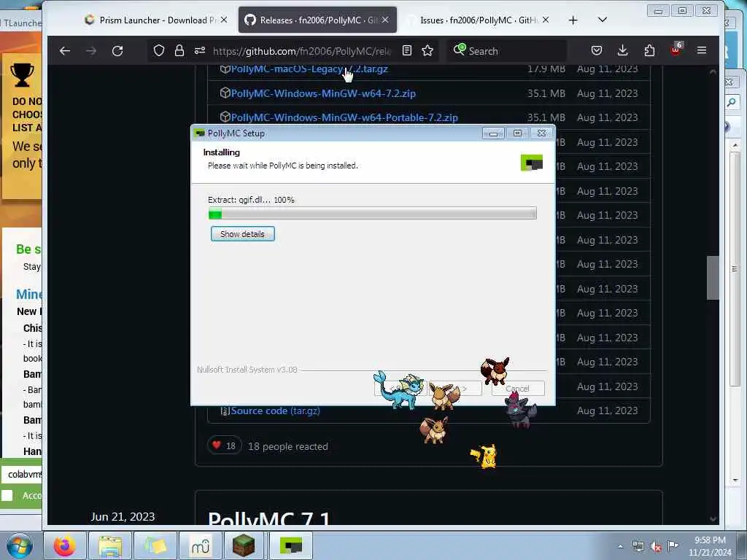This screenshot has height=560, width=747.
Task: Open a new tab with plus button
Action: click(573, 20)
